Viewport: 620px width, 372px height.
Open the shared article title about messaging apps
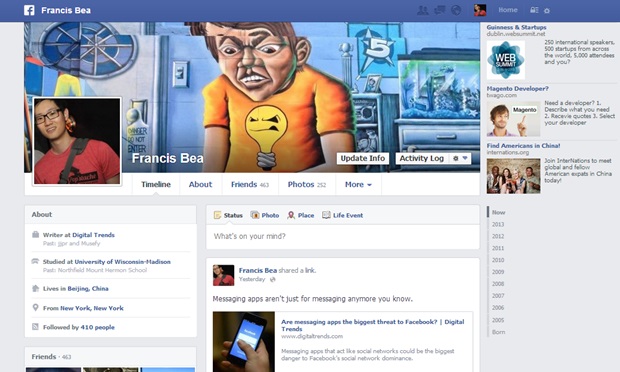pyautogui.click(x=372, y=325)
